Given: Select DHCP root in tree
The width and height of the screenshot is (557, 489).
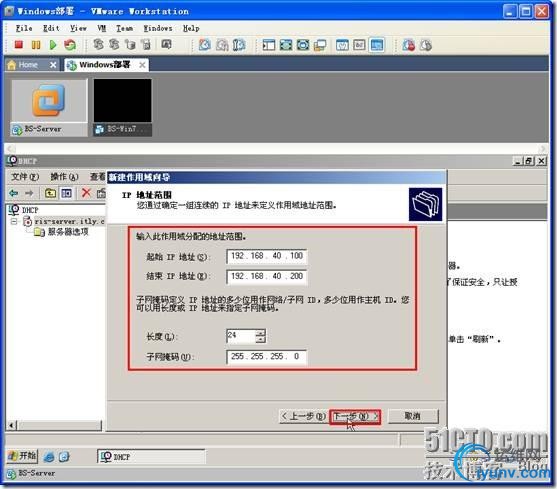Looking at the screenshot, I should (x=23, y=210).
